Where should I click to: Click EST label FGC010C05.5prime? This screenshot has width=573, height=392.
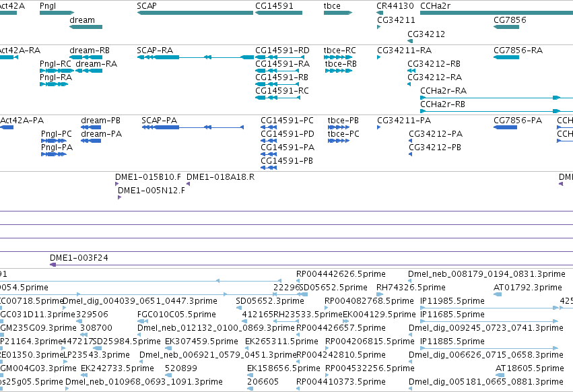point(176,315)
